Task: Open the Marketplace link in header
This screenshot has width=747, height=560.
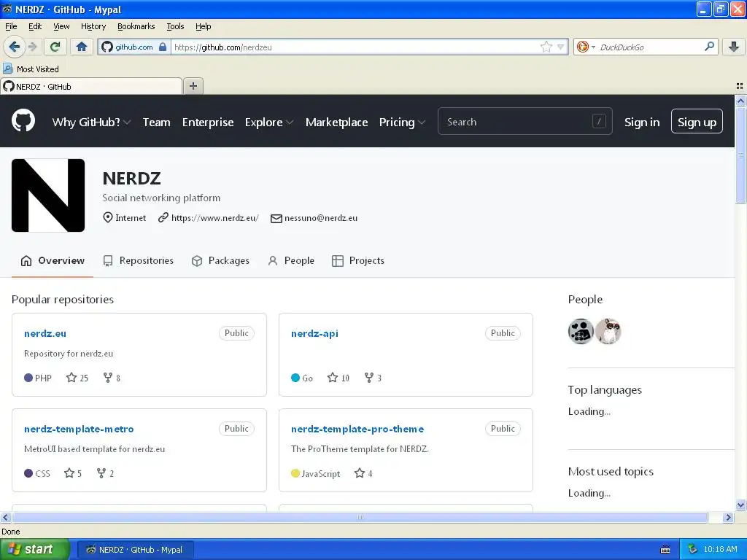Action: click(336, 122)
